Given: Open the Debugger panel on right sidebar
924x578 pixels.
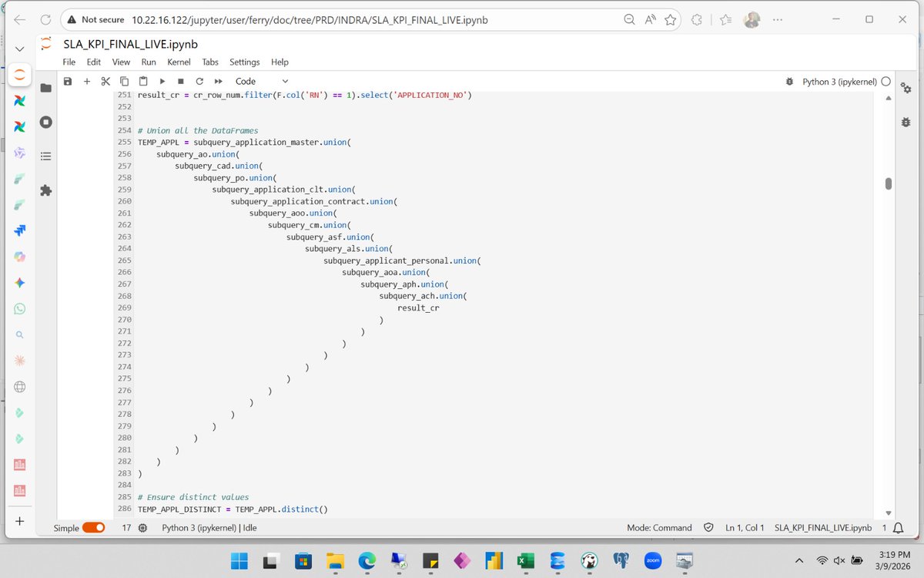Looking at the screenshot, I should tap(906, 122).
